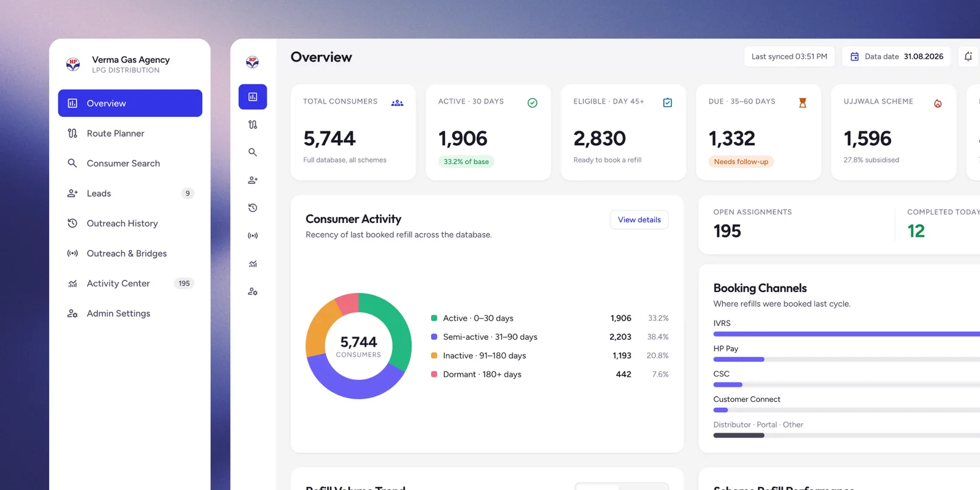Select the Semi-active 31–90 days legend row
Image resolution: width=980 pixels, height=490 pixels.
click(x=549, y=337)
